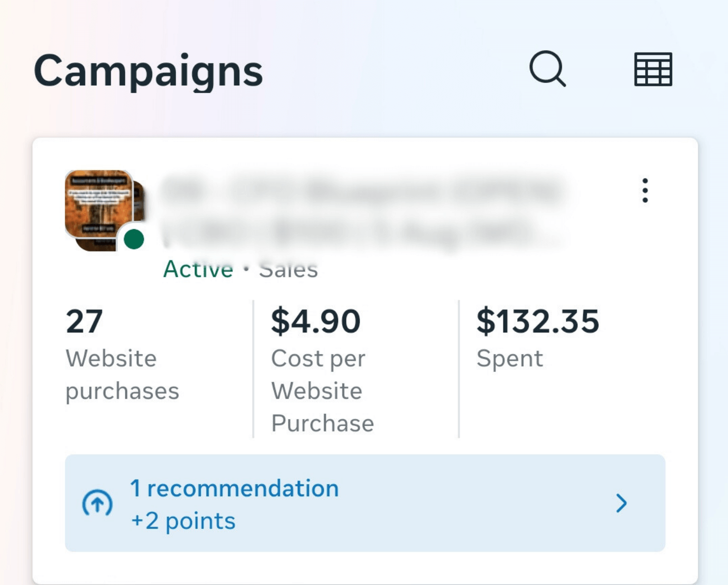Click the $132.35 amount spent value
Screen dimensions: 728x585
537,321
